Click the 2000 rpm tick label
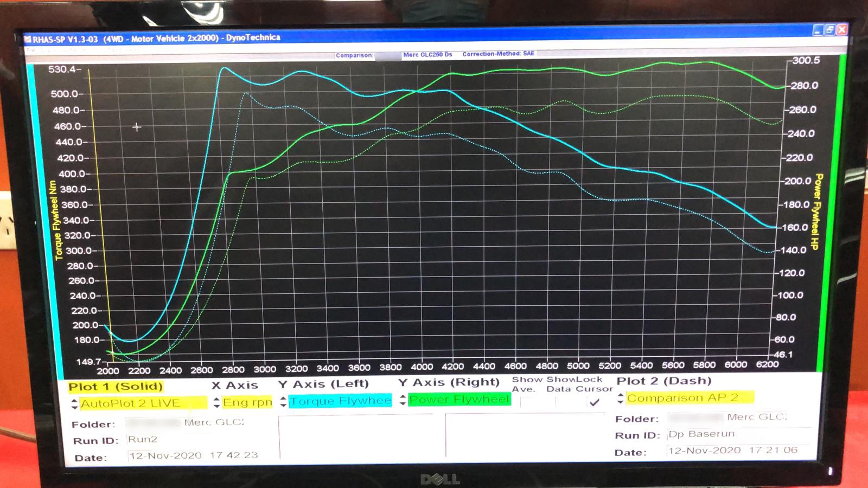Image resolution: width=868 pixels, height=488 pixels. point(108,371)
